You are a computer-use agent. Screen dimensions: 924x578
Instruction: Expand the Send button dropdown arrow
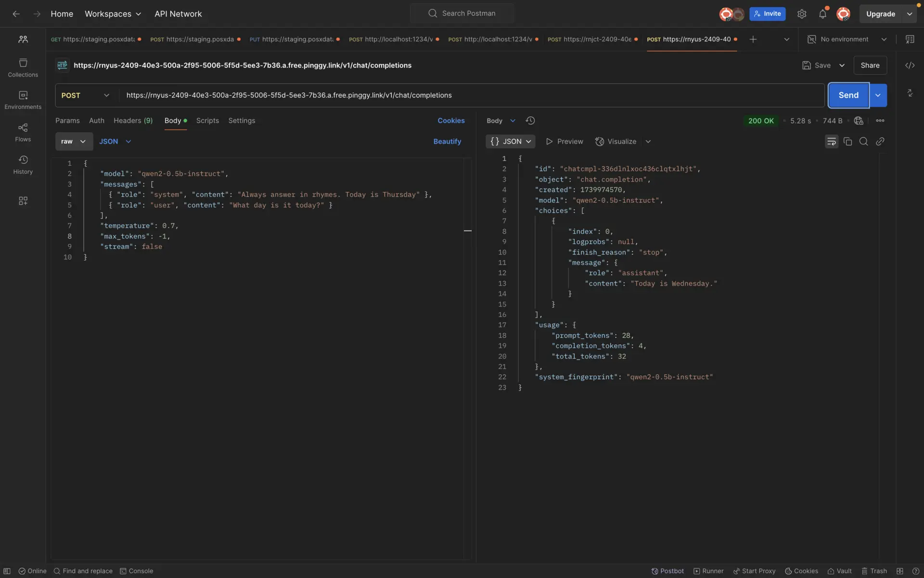[878, 95]
